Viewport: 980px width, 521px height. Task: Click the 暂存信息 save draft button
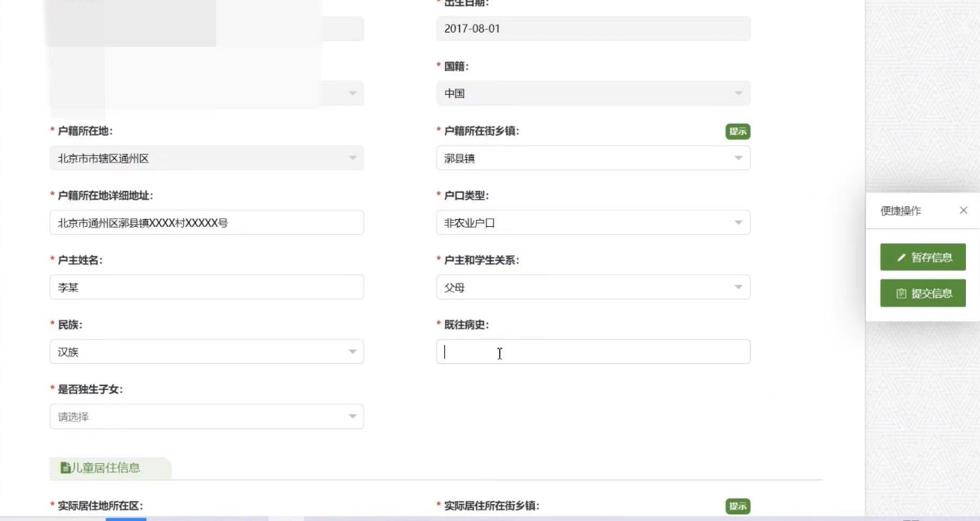tap(923, 257)
